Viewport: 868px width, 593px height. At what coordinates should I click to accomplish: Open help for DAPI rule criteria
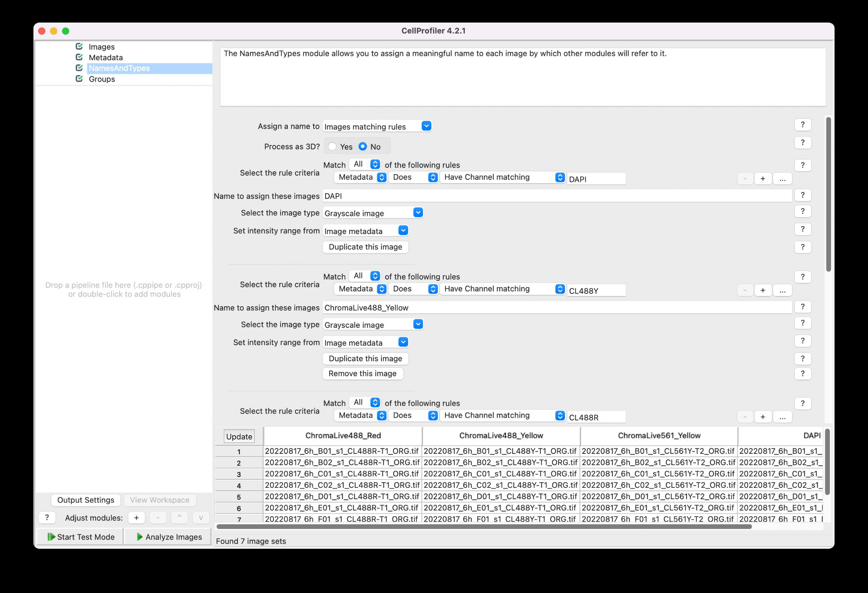click(x=803, y=165)
